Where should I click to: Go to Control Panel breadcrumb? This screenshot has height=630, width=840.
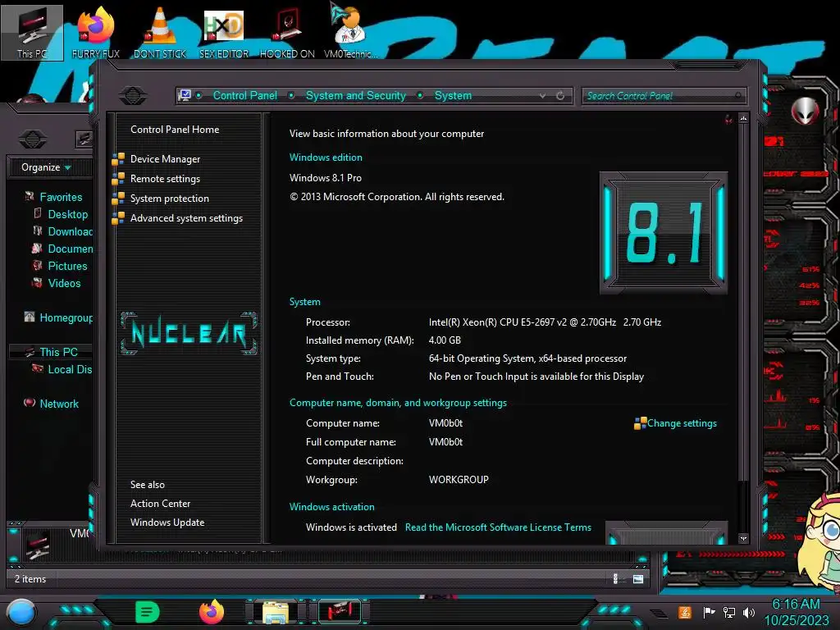245,95
